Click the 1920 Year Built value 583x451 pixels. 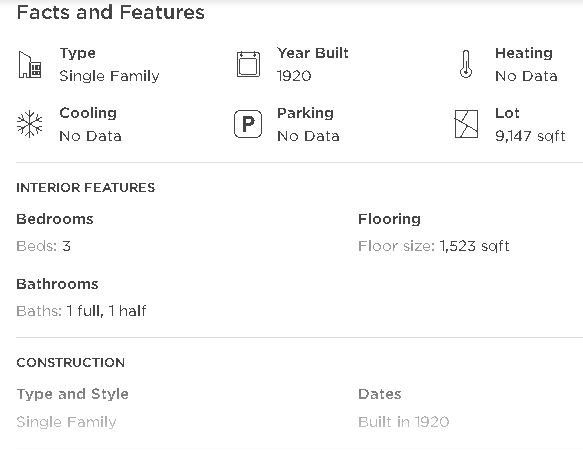[294, 76]
